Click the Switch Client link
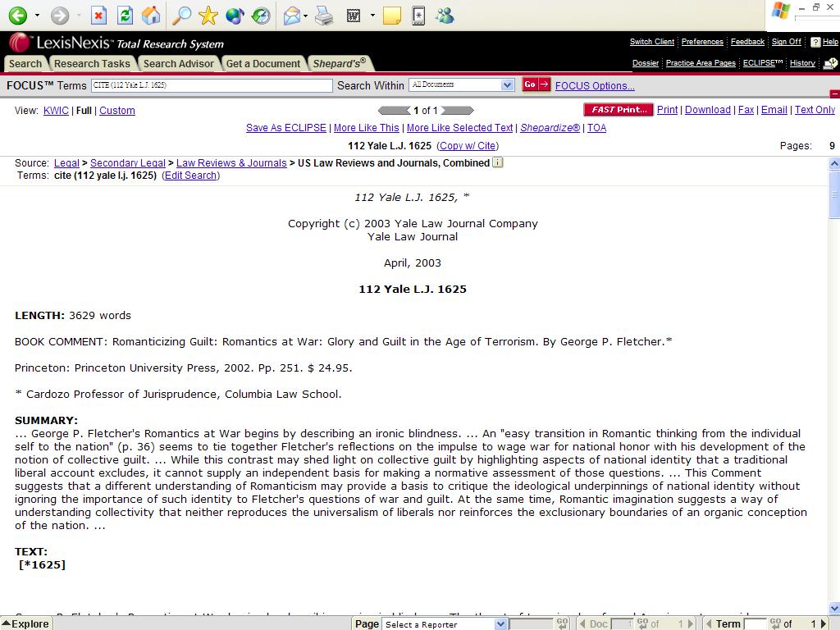The image size is (840, 630). 652,42
